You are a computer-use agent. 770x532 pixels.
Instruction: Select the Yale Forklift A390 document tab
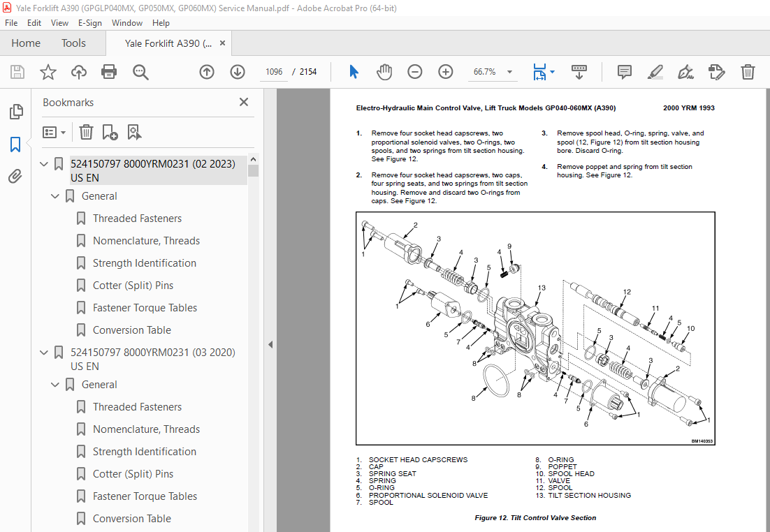point(168,43)
